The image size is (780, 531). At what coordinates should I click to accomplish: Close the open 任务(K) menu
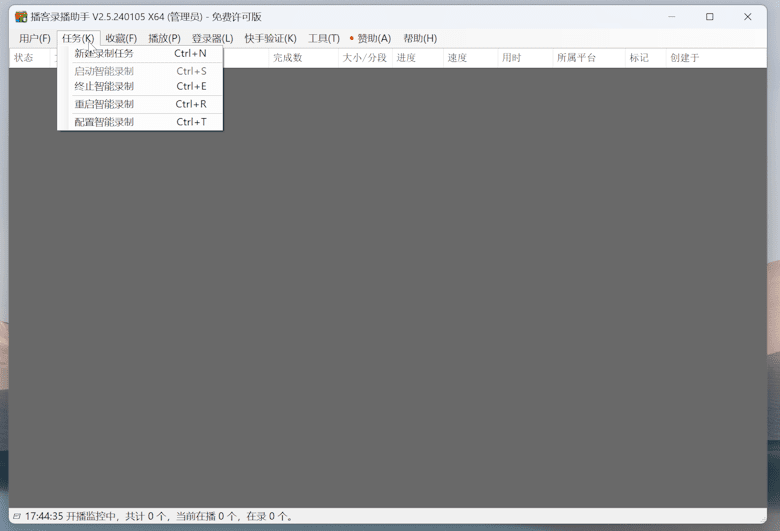coord(78,38)
